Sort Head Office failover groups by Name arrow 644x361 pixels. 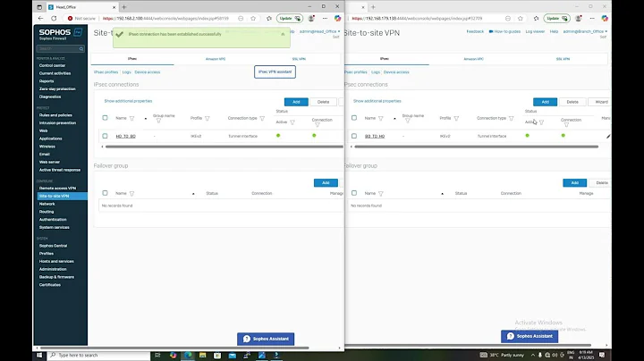(x=193, y=194)
